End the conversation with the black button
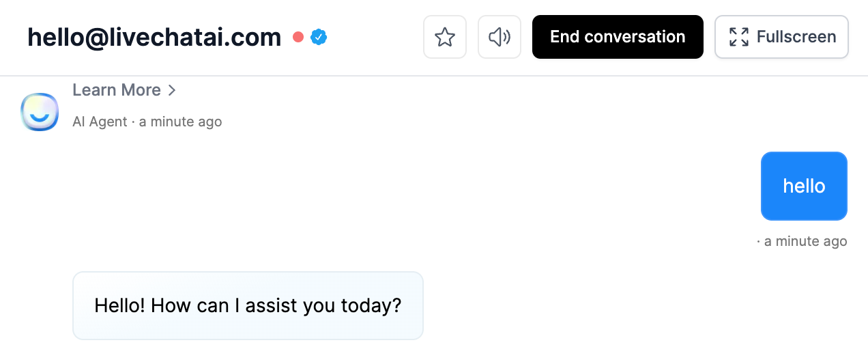Screen dimensions: 868x347 click(x=618, y=37)
